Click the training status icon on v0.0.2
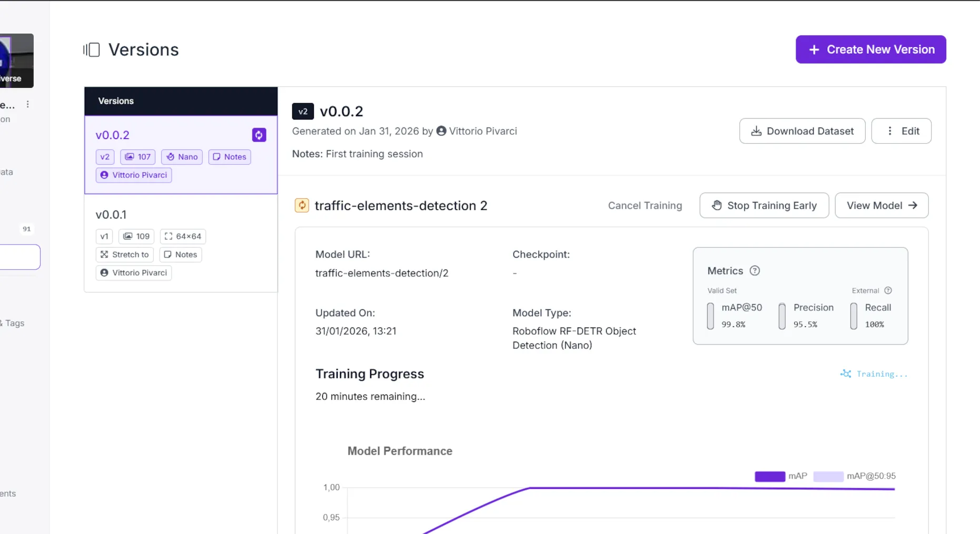Screen dimensions: 980x534 [x=259, y=135]
